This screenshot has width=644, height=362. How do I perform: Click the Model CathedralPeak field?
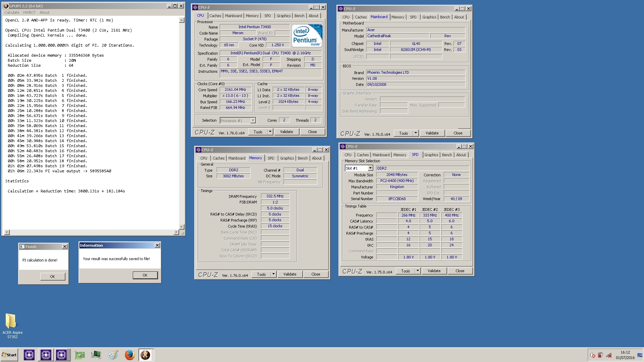pos(397,36)
